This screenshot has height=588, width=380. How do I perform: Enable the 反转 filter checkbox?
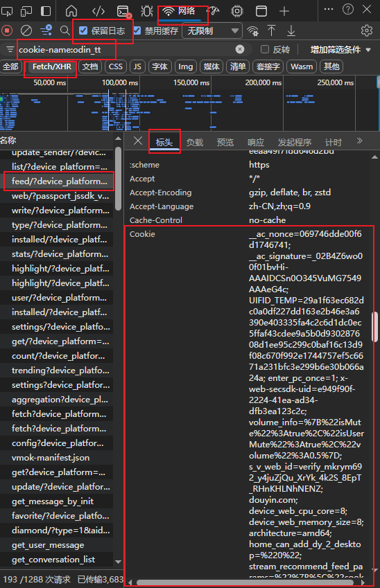point(265,49)
